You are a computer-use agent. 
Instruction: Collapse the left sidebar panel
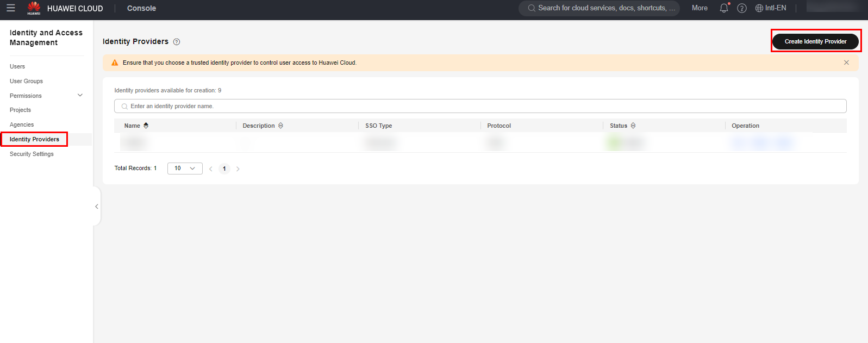(x=97, y=207)
